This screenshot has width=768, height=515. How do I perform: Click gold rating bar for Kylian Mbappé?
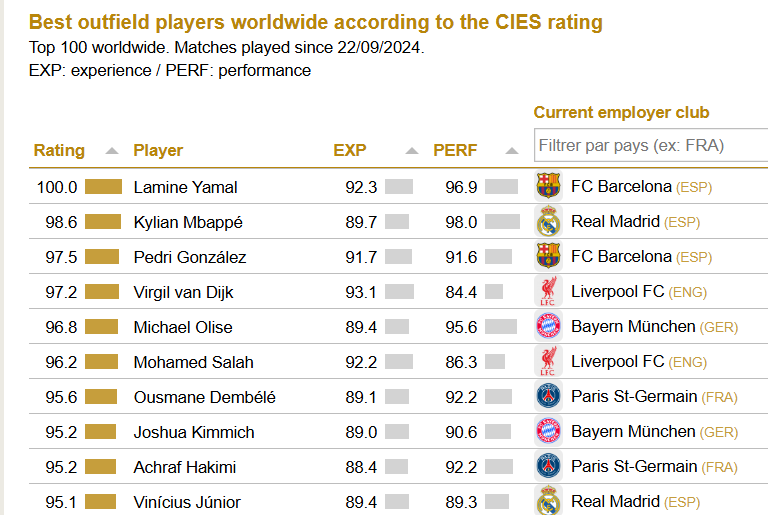103,222
